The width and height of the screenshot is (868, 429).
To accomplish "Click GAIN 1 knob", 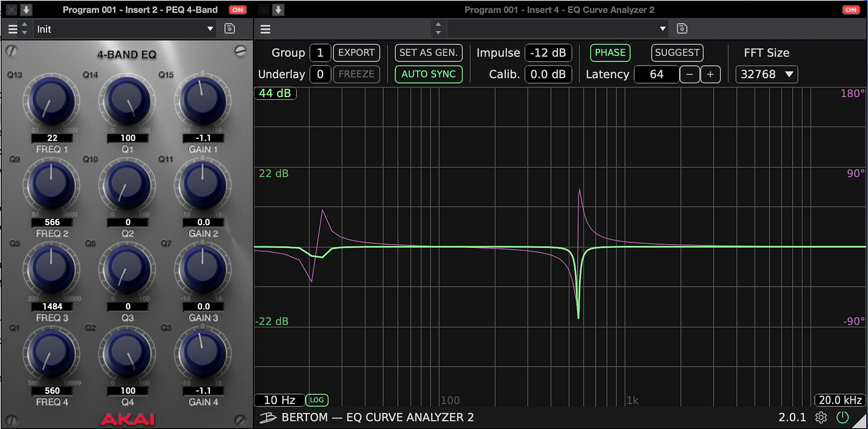I will coord(203,101).
